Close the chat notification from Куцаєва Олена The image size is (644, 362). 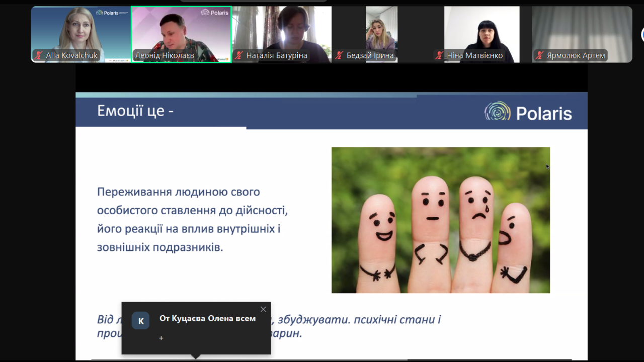pos(263,309)
